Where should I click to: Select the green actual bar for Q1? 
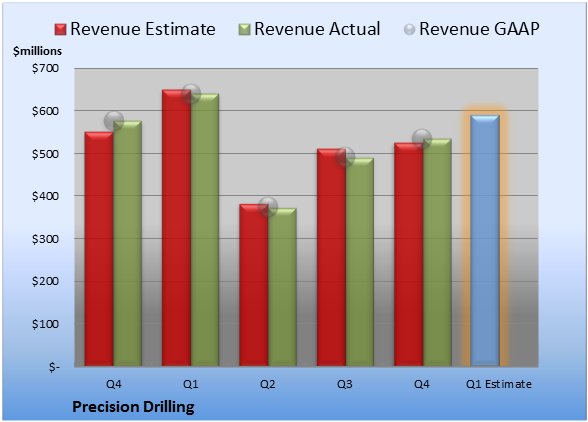tap(205, 230)
